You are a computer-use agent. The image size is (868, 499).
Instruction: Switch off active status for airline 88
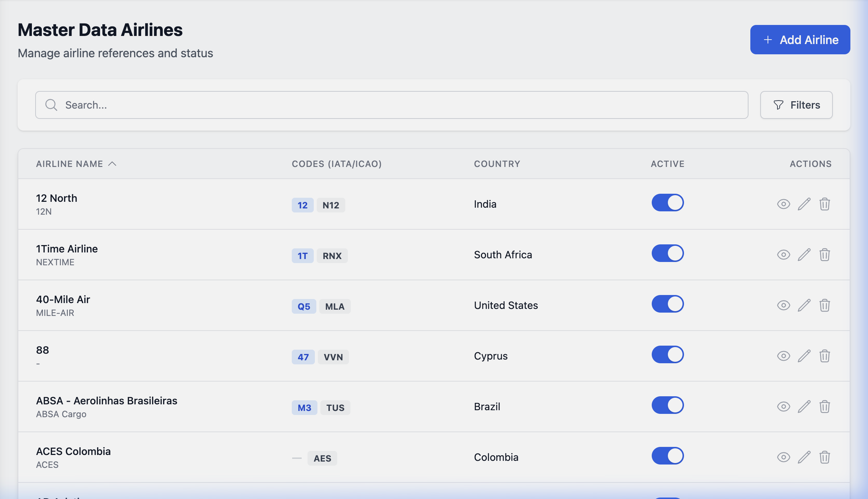(x=667, y=354)
